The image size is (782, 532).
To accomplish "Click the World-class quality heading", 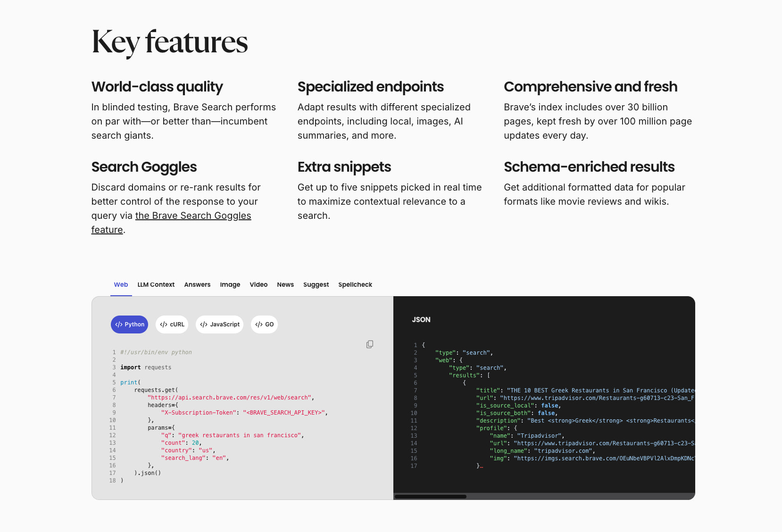I will 157,87.
